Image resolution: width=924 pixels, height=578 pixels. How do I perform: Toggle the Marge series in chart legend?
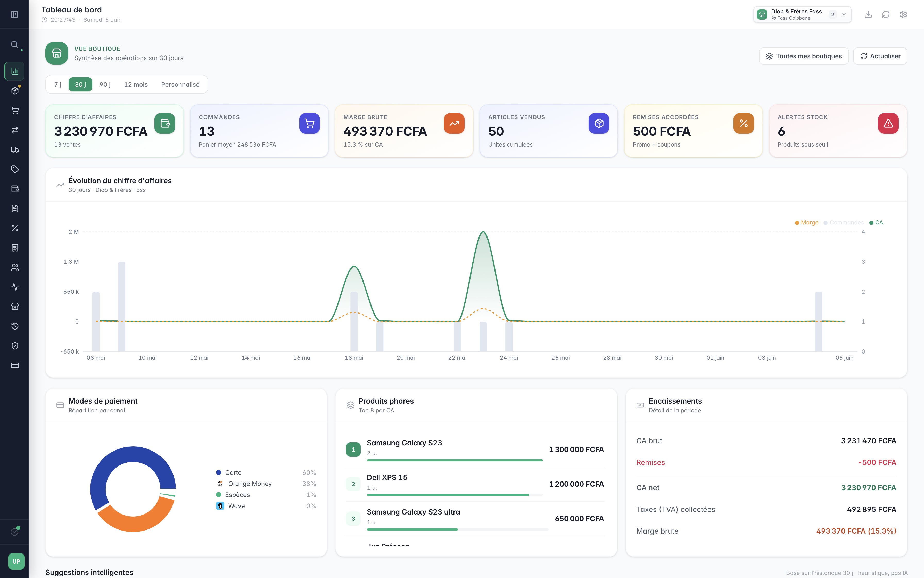[x=806, y=222]
